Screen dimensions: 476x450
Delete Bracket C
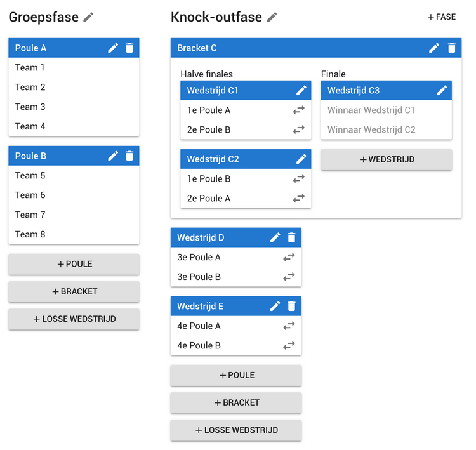pyautogui.click(x=452, y=48)
